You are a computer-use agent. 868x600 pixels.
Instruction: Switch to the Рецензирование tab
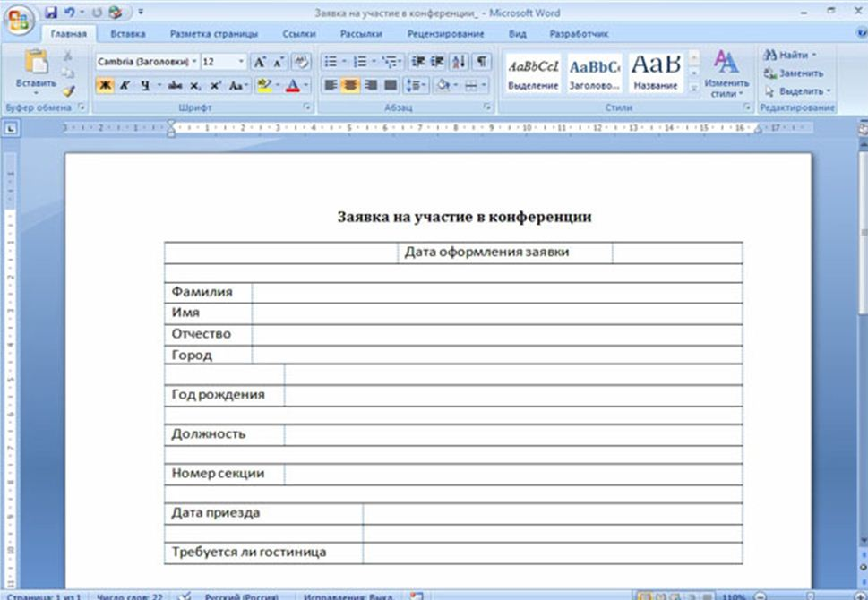tap(445, 34)
